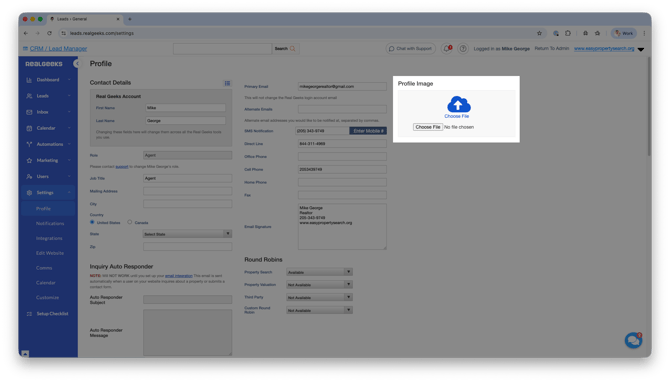Open the Setup Checklist icon
Viewport: 670px width, 382px height.
point(29,314)
